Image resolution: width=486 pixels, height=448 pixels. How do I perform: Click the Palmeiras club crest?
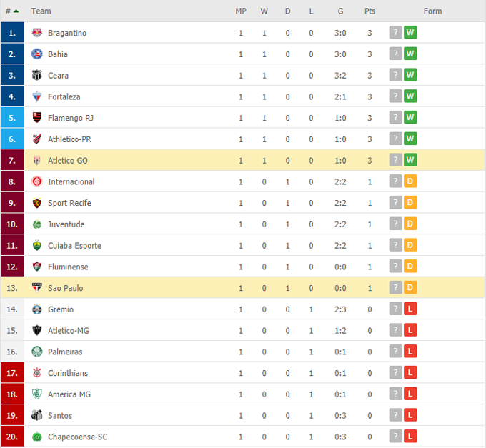point(37,352)
